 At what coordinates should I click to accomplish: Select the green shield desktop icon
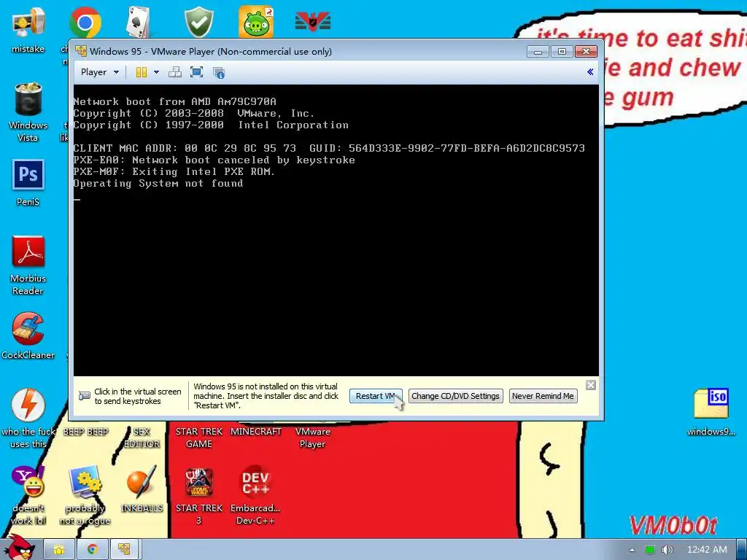198,22
